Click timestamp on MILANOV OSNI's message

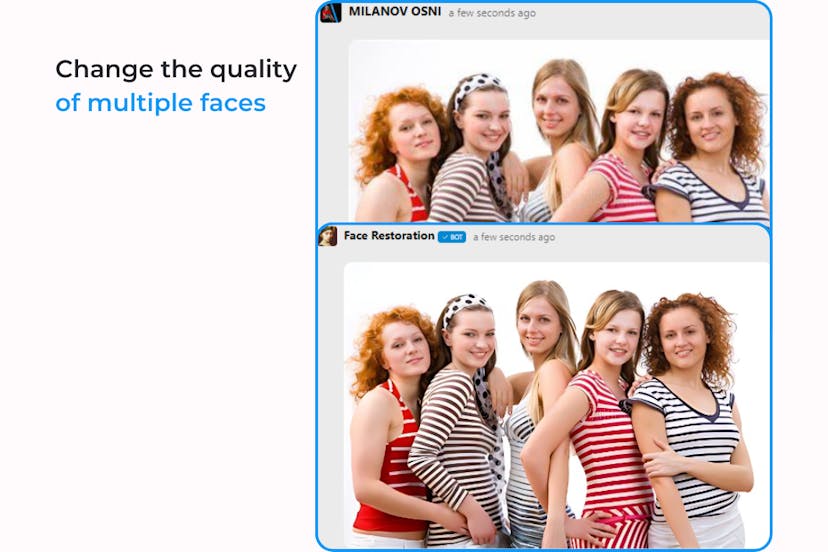492,13
